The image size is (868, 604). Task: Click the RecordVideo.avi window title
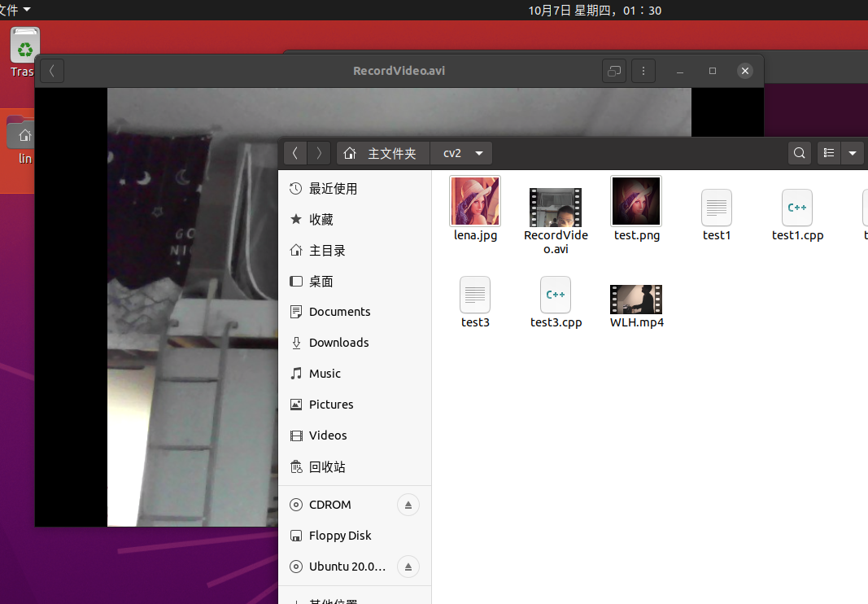coord(399,71)
